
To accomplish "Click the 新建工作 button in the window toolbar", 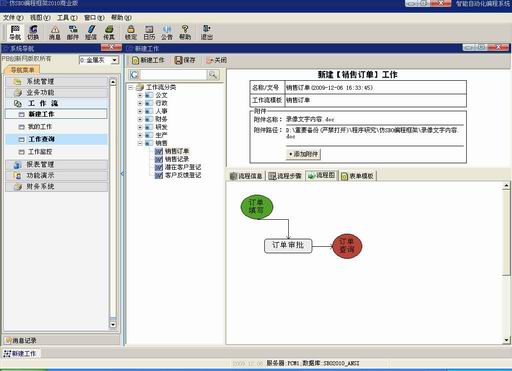I will (x=148, y=60).
